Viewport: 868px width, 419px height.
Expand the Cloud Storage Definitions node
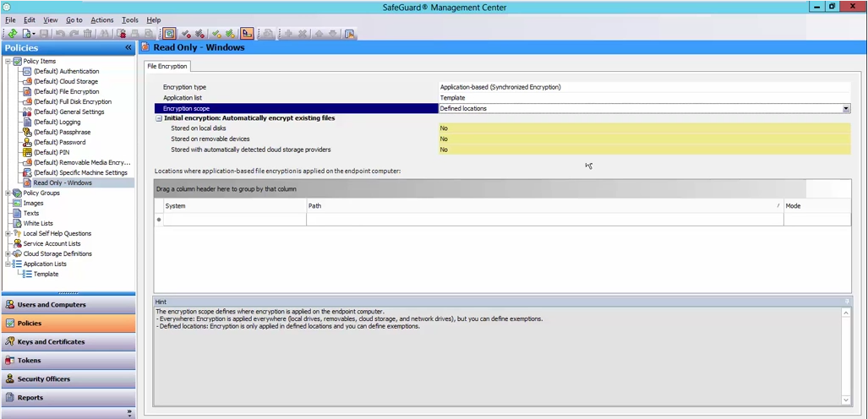(x=8, y=254)
